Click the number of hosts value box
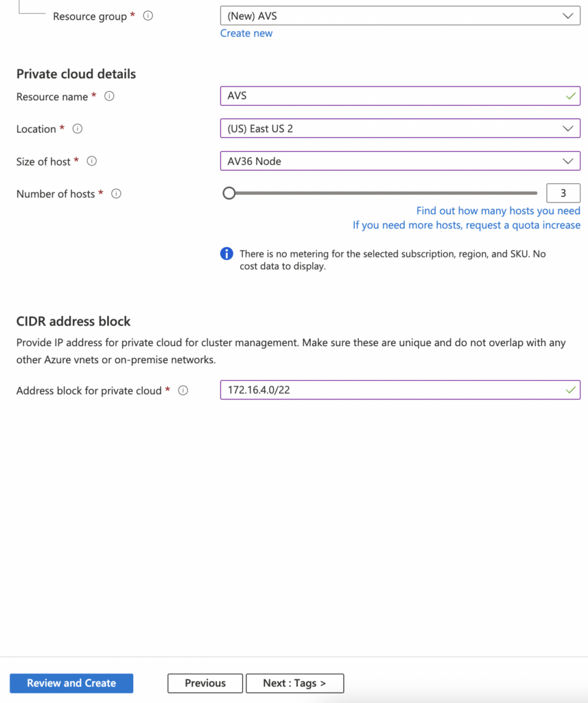This screenshot has width=588, height=703. click(x=563, y=194)
